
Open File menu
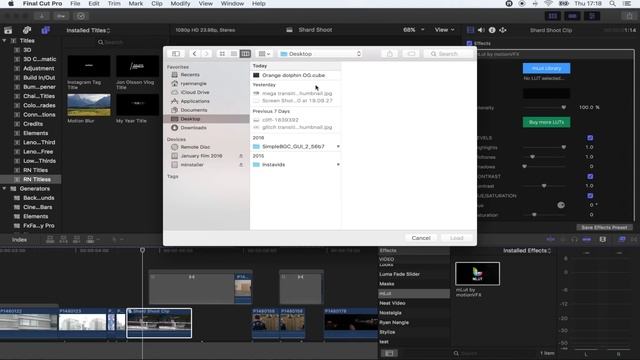point(75,4)
